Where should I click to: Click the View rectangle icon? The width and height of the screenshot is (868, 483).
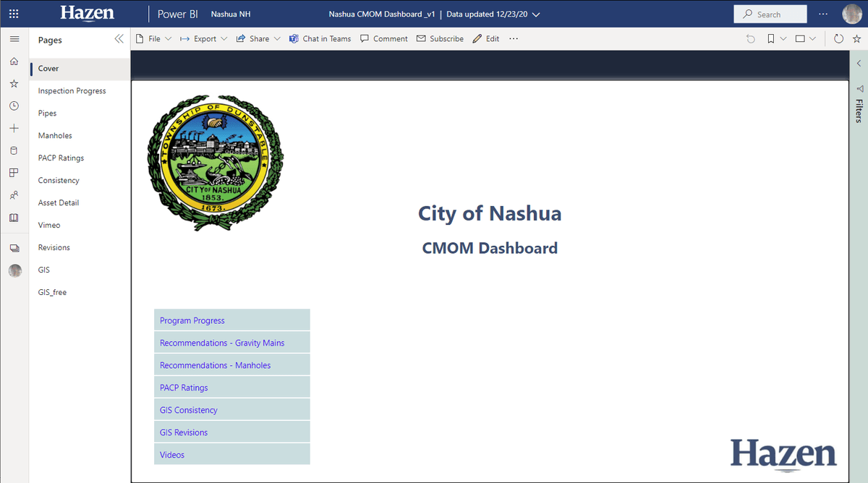800,39
